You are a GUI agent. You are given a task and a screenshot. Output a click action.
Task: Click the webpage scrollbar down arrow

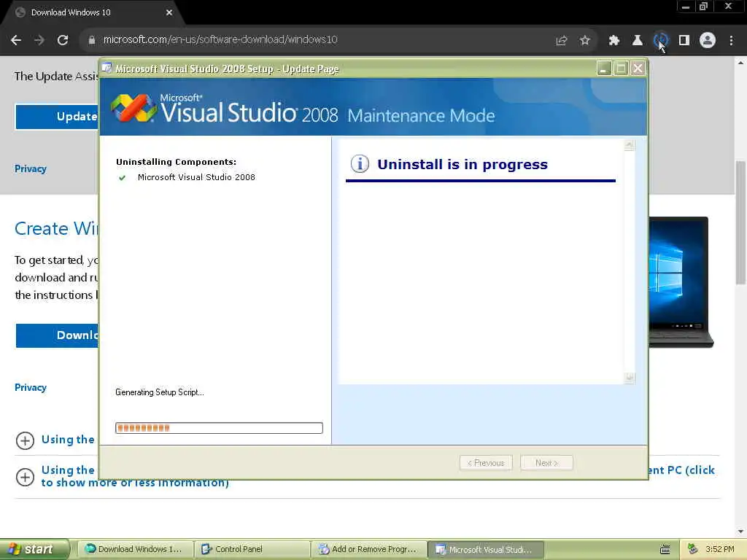click(x=741, y=532)
